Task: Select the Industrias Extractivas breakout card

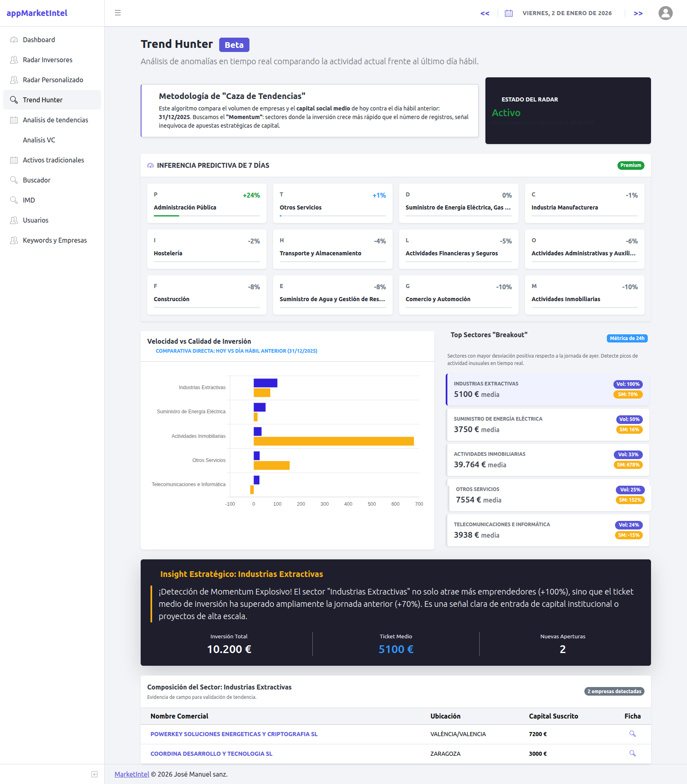Action: (x=548, y=389)
